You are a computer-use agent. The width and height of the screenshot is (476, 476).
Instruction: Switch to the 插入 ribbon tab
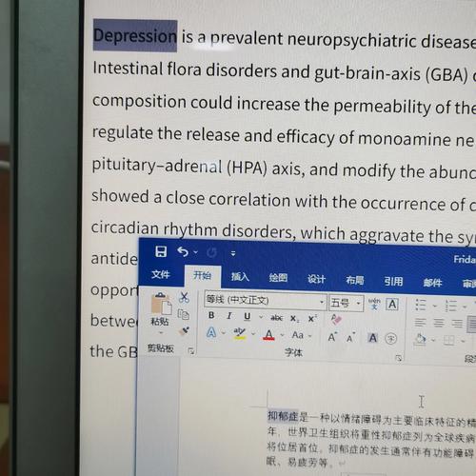pos(240,277)
